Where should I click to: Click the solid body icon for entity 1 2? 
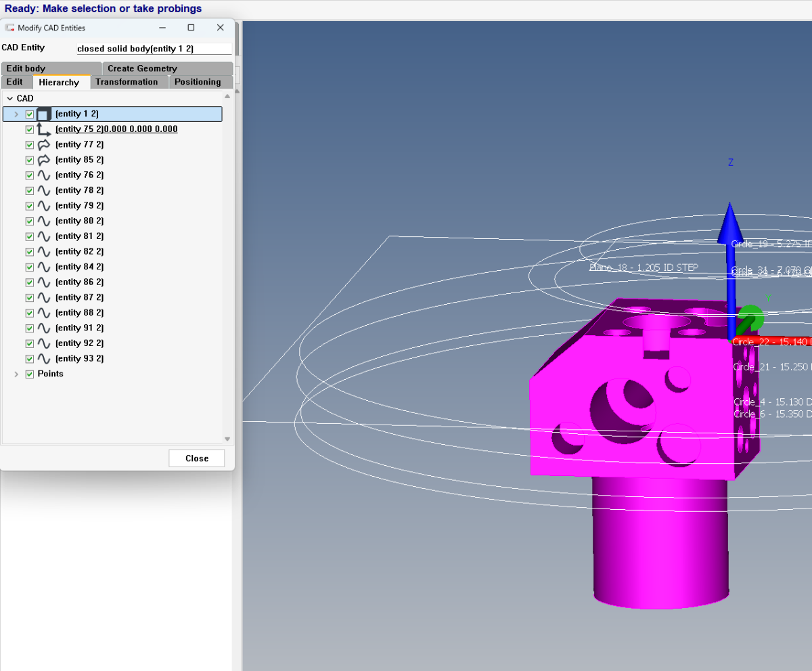pyautogui.click(x=43, y=114)
